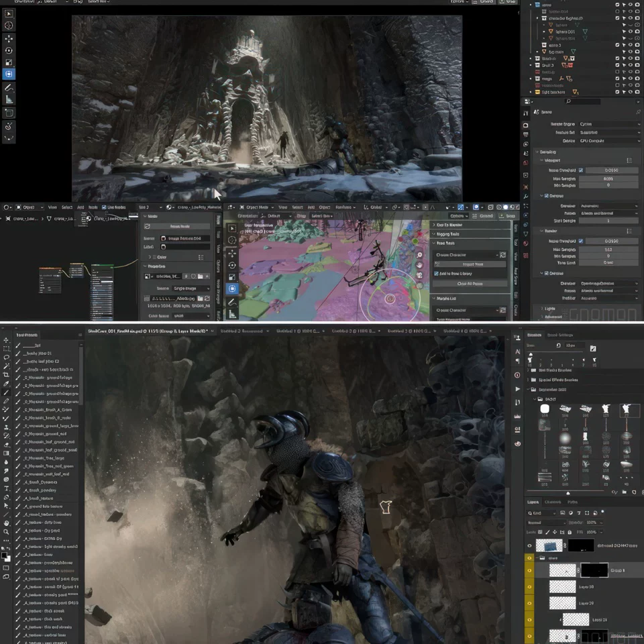Toggle the Viewport Denoise checkbox
This screenshot has height=644, width=644.
546,196
